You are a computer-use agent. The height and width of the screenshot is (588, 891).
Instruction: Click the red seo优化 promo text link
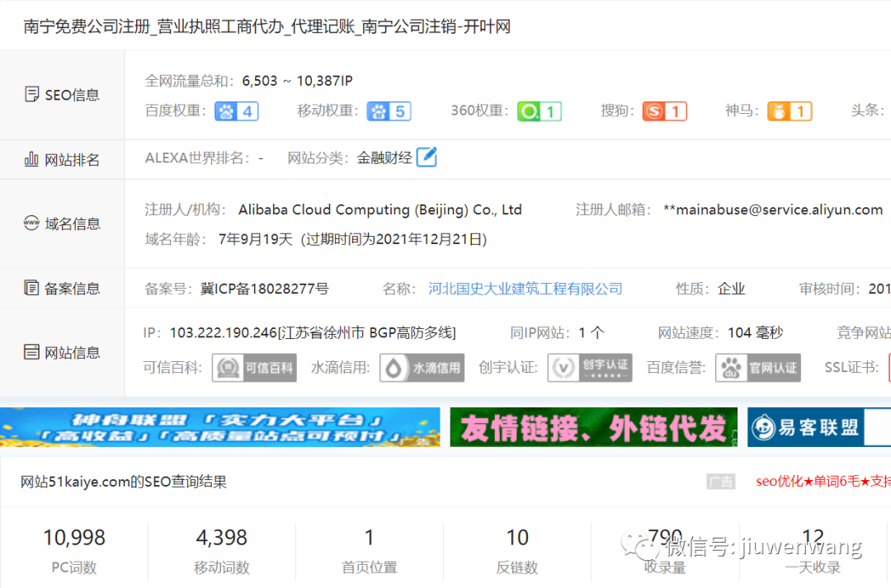pyautogui.click(x=823, y=481)
